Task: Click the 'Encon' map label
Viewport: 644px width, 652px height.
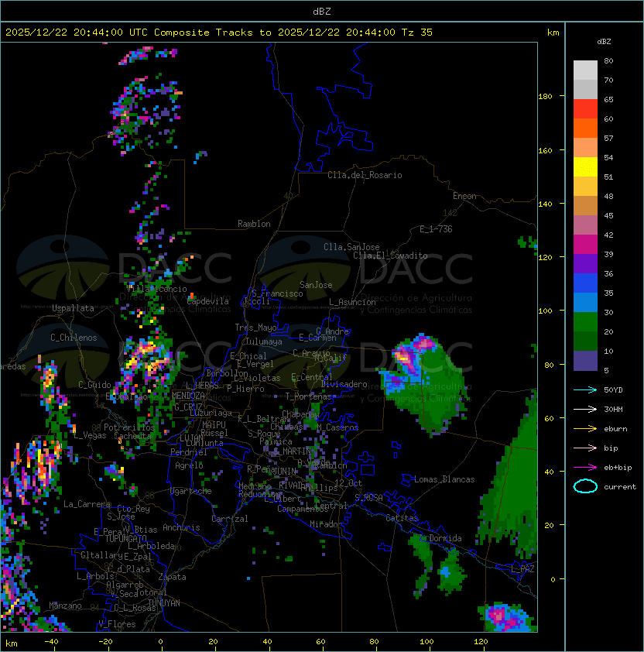Action: click(464, 196)
